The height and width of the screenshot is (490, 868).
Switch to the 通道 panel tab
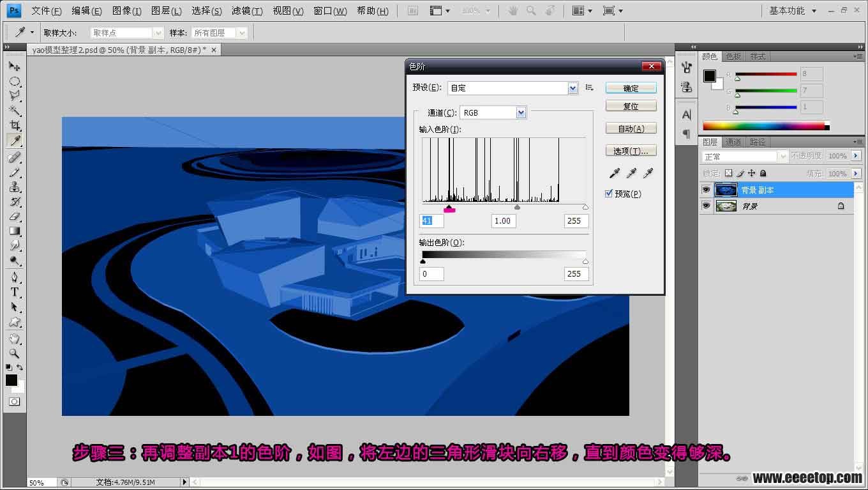pos(733,142)
